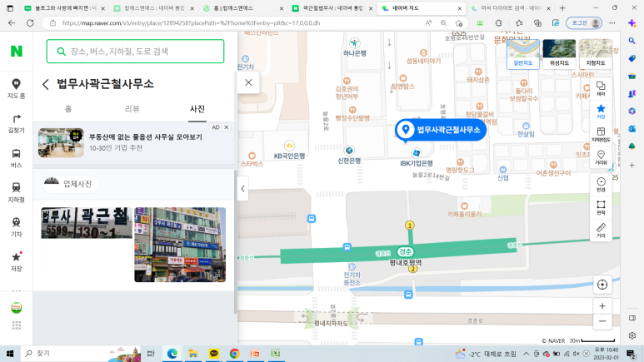The width and height of the screenshot is (644, 362).
Task: Click the search field for places
Action: click(x=135, y=52)
